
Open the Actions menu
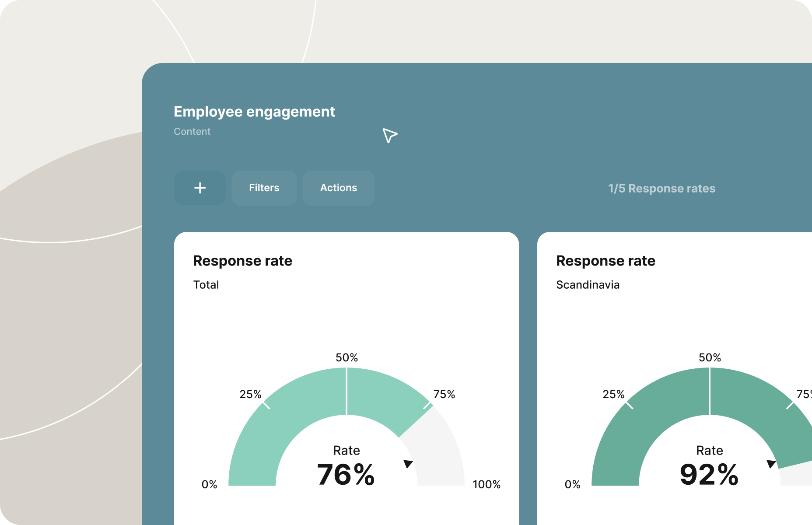[x=339, y=188]
